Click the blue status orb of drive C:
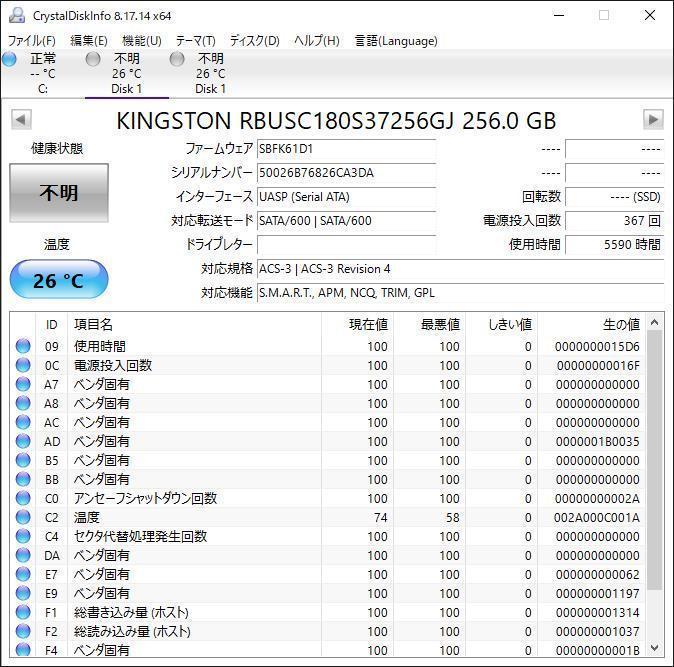 [9, 59]
